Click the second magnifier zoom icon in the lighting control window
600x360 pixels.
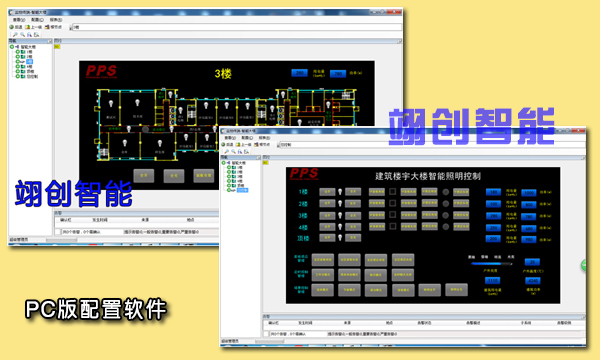click(x=233, y=151)
